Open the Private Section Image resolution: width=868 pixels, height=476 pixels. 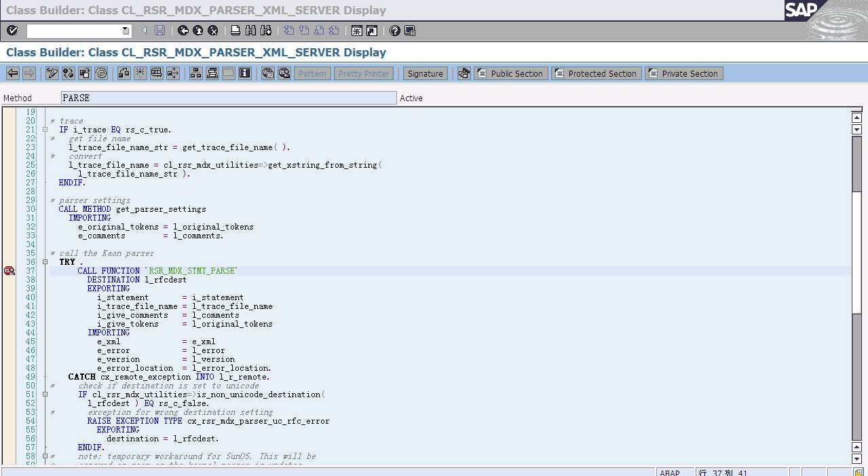coord(683,73)
